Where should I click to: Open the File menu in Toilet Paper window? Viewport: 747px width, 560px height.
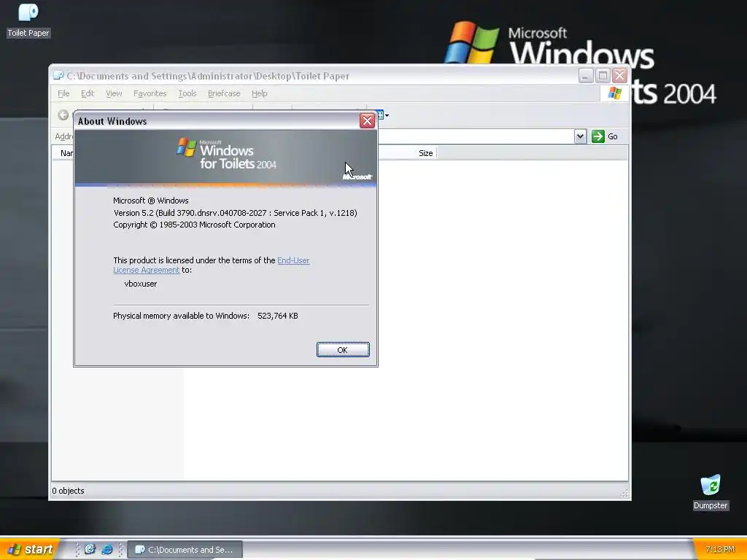[x=63, y=93]
